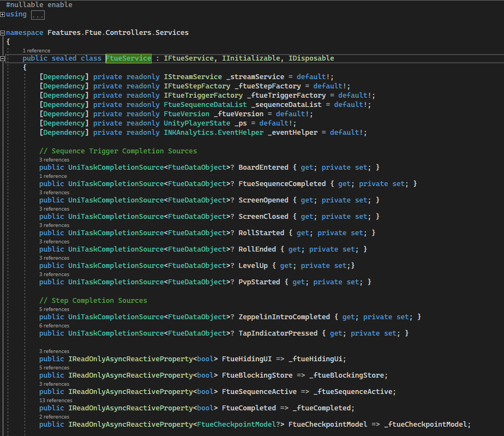Click the FtueService class name
Image resolution: width=504 pixels, height=436 pixels.
pyautogui.click(x=129, y=58)
